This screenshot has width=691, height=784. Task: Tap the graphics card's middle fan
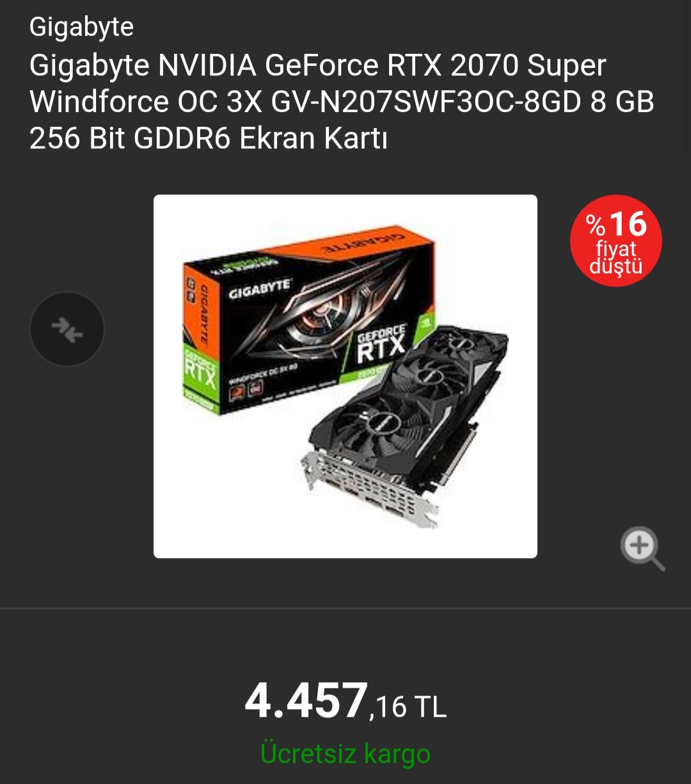pos(417,378)
